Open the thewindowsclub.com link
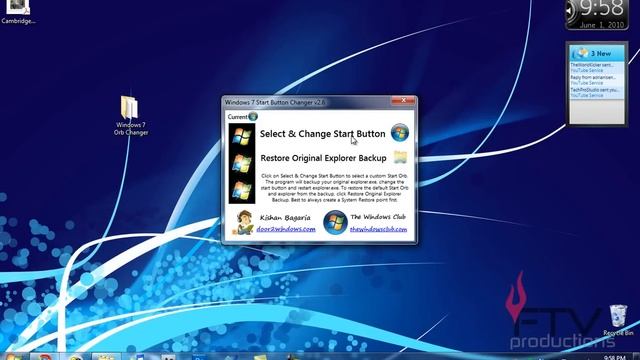 click(x=378, y=229)
